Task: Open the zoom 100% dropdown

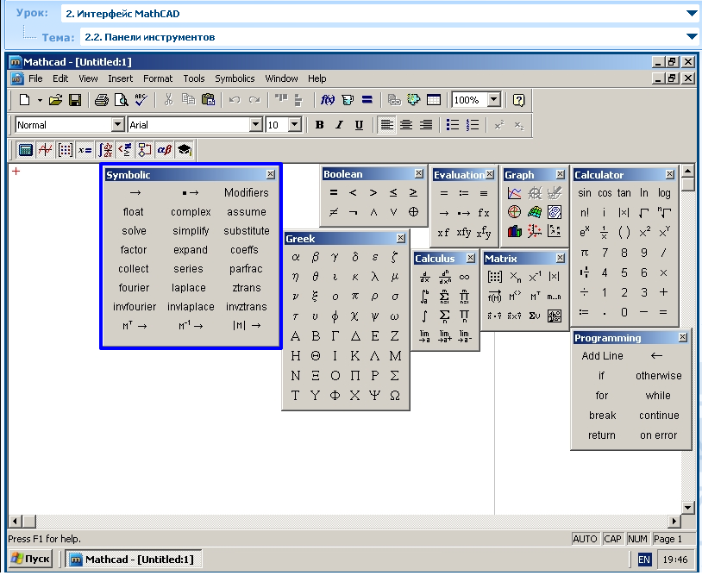Action: 494,99
